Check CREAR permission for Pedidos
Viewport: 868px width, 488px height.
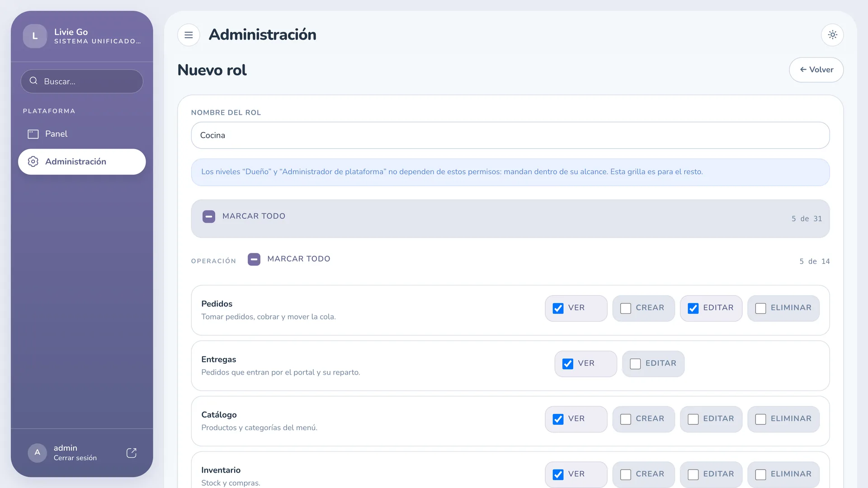tap(626, 308)
